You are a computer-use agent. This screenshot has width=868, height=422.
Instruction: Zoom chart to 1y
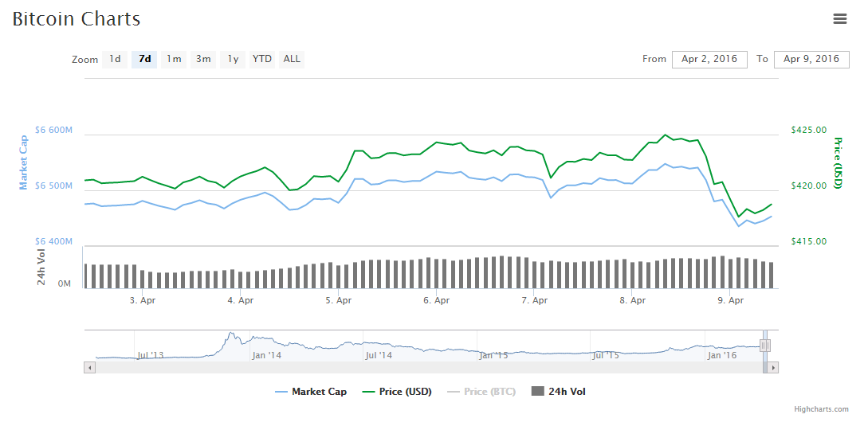click(233, 59)
